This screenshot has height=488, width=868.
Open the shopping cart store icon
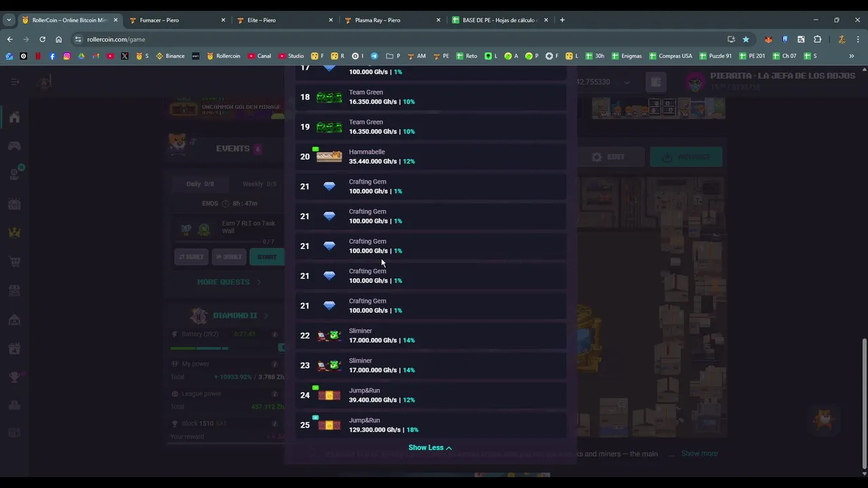14,262
